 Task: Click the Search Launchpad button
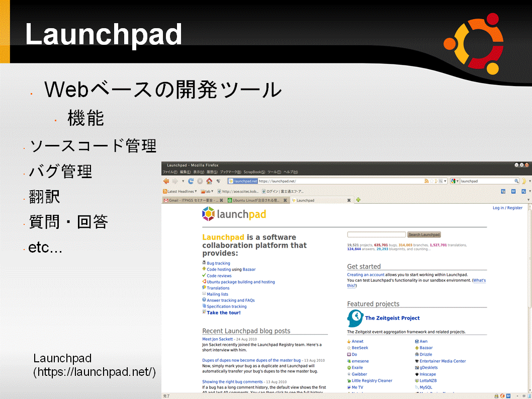(424, 234)
